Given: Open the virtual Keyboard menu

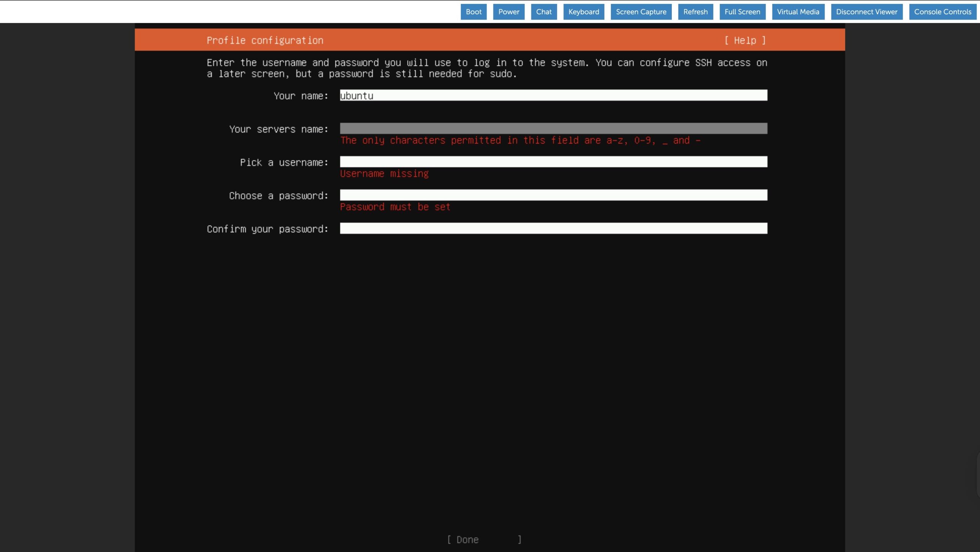Looking at the screenshot, I should coord(583,12).
